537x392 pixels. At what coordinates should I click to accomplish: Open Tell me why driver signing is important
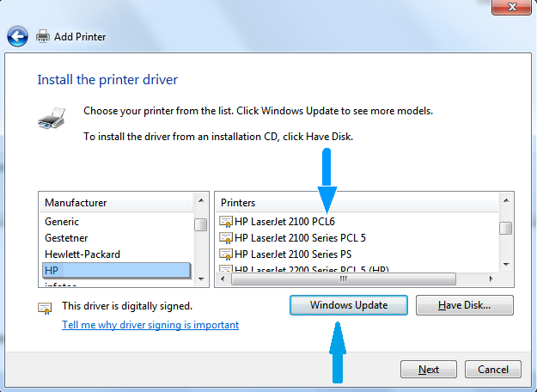point(150,325)
